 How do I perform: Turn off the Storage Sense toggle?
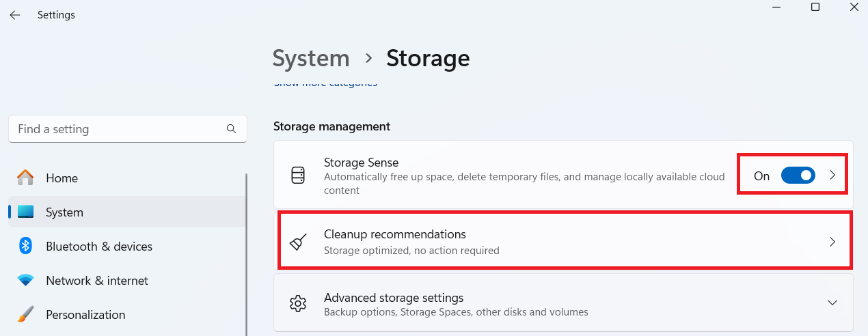click(x=798, y=176)
